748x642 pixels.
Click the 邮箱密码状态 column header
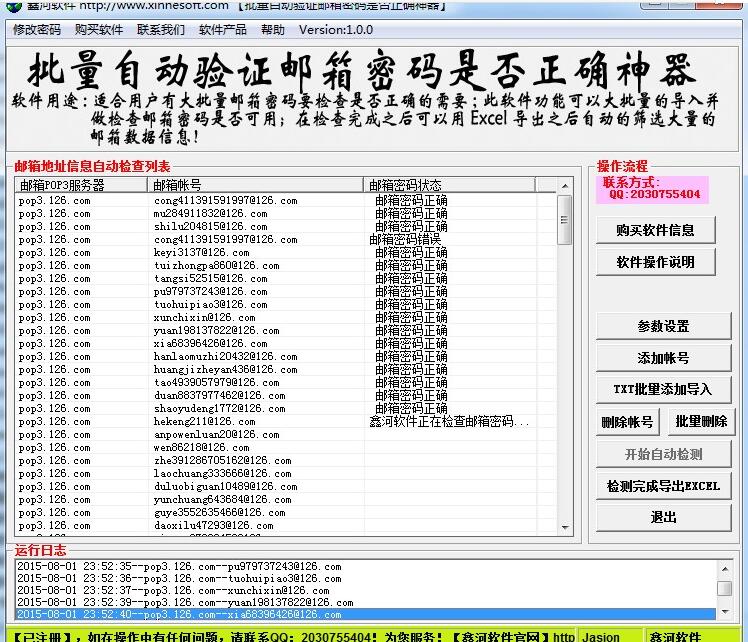click(x=450, y=185)
